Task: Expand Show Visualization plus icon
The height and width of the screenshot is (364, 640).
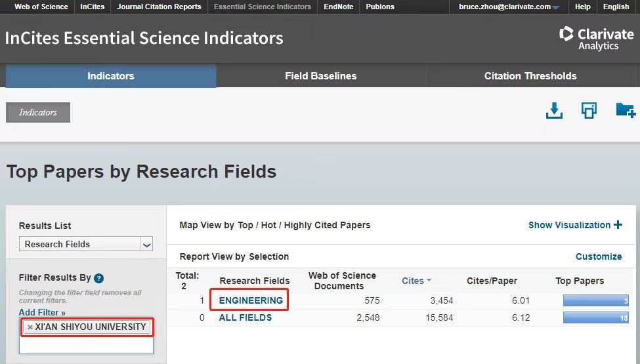Action: click(618, 225)
